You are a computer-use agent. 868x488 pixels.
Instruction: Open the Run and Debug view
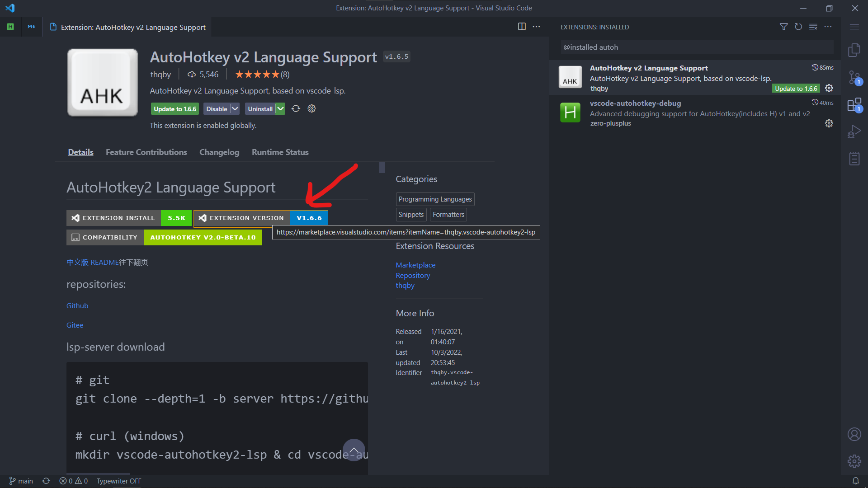click(x=854, y=131)
